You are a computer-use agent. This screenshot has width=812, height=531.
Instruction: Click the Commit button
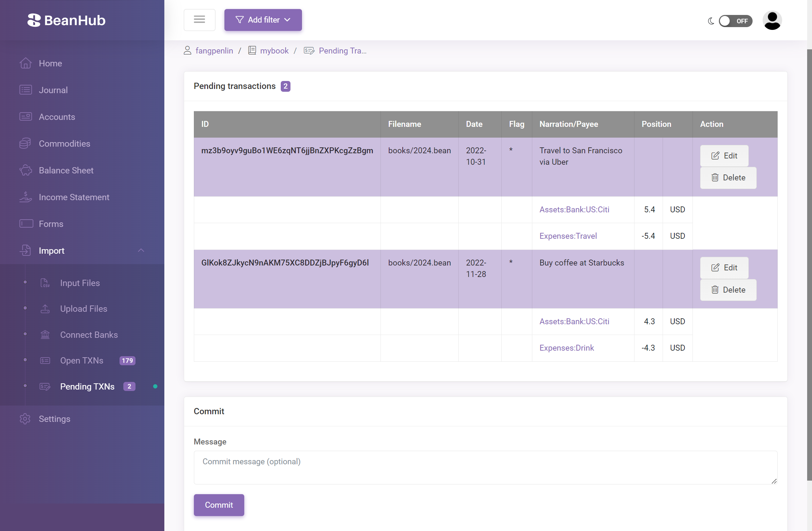[219, 505]
